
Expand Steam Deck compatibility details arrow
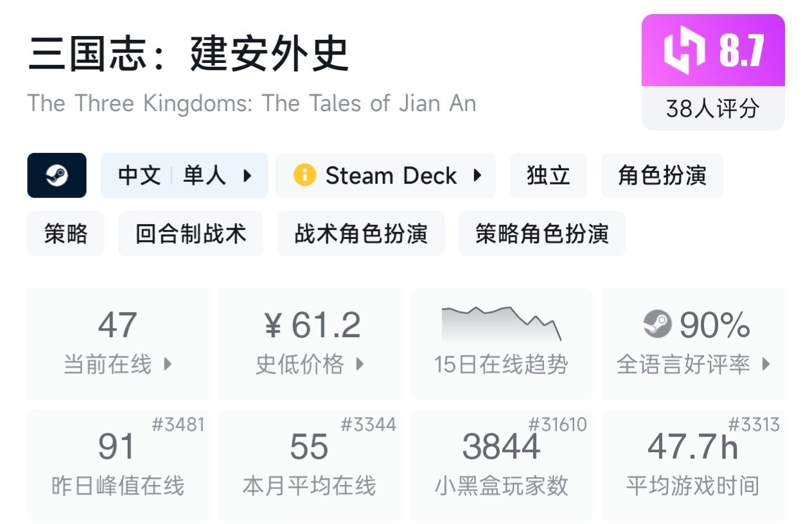point(477,175)
